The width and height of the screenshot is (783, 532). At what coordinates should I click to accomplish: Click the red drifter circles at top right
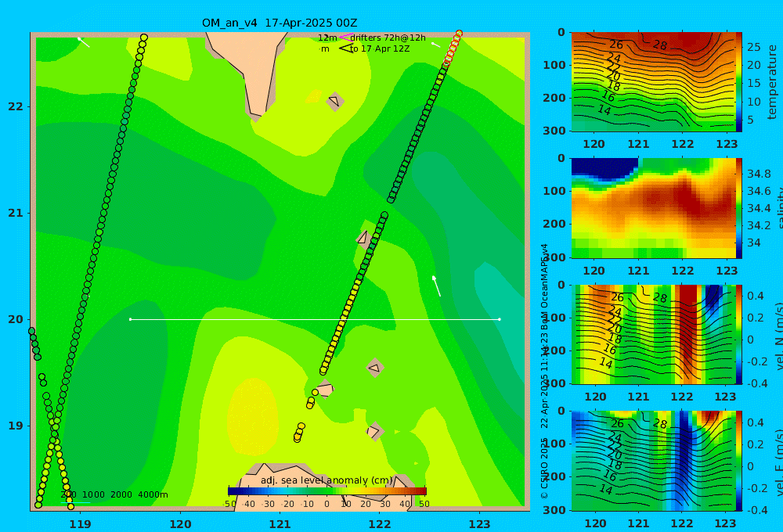453,49
